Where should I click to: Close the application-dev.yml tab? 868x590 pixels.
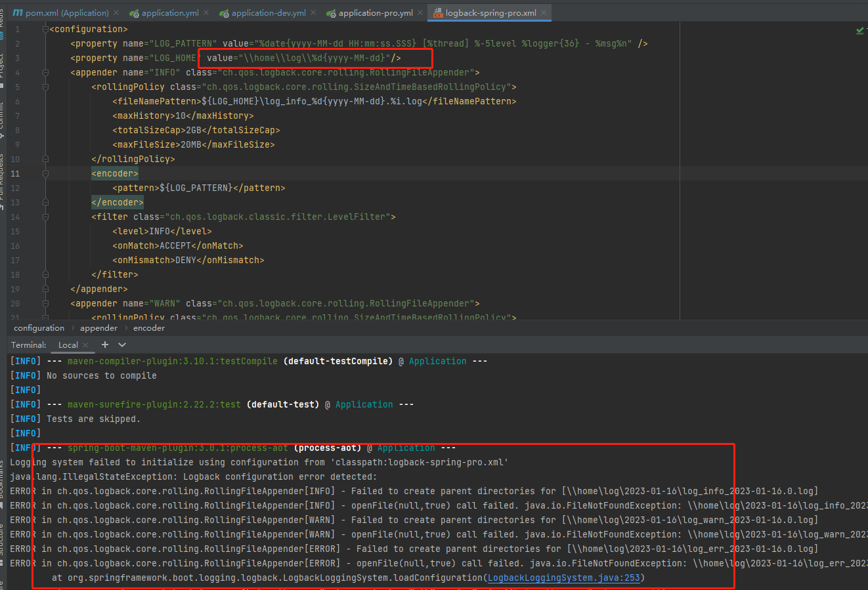click(313, 12)
